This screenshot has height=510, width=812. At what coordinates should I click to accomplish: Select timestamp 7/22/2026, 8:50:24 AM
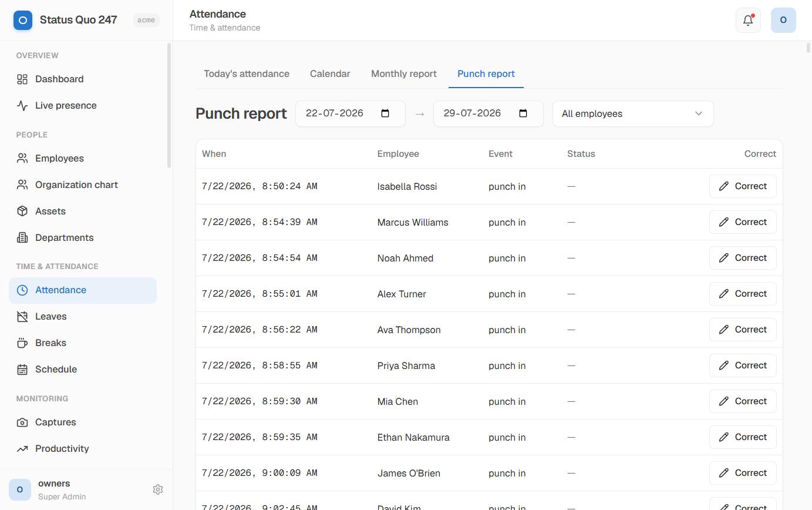260,186
